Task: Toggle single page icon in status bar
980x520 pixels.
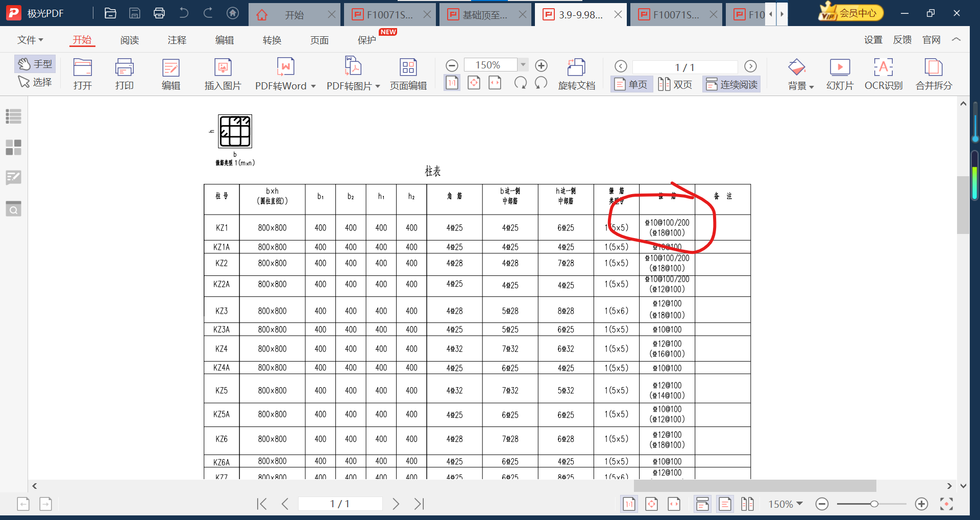Action: [725, 504]
